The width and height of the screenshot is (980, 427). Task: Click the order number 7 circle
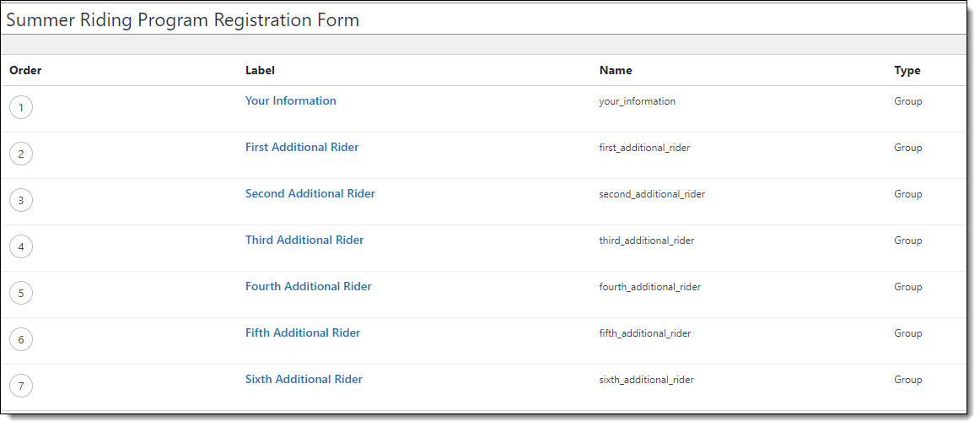20,386
